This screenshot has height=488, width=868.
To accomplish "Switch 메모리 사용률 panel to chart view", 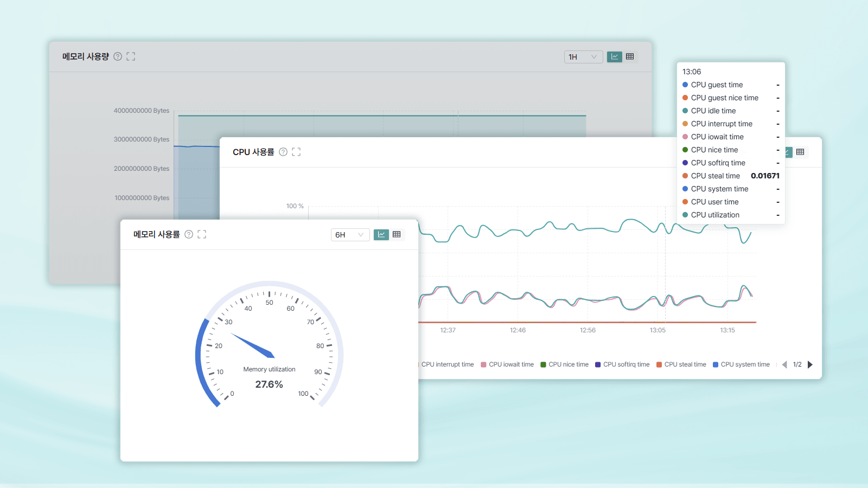I will coord(381,234).
